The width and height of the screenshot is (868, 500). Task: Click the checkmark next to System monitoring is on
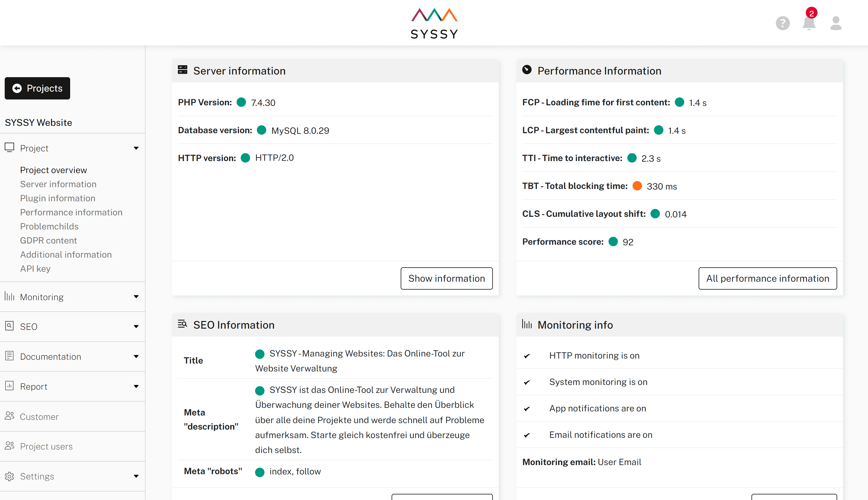527,382
